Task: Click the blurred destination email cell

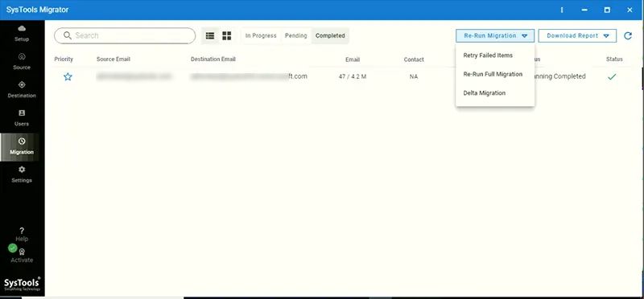Action: tap(249, 76)
